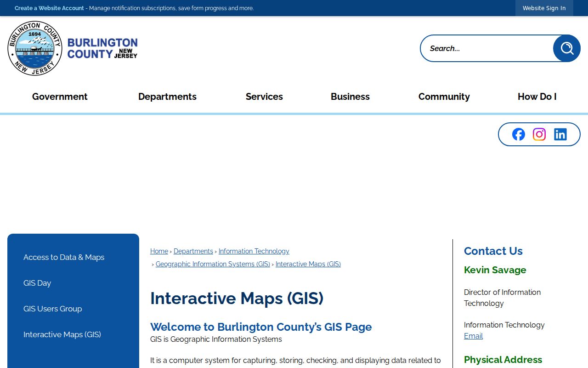Click Information Technology breadcrumb link
Image resolution: width=588 pixels, height=368 pixels.
[x=254, y=251]
